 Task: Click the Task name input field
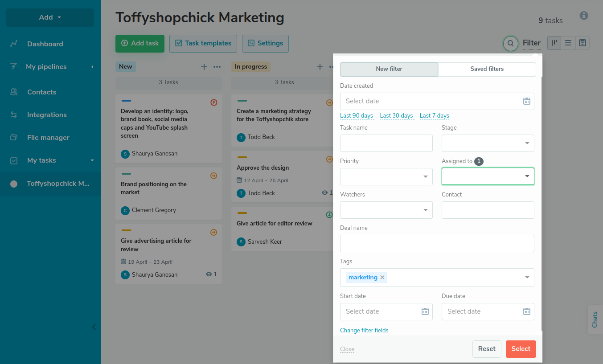click(x=386, y=143)
